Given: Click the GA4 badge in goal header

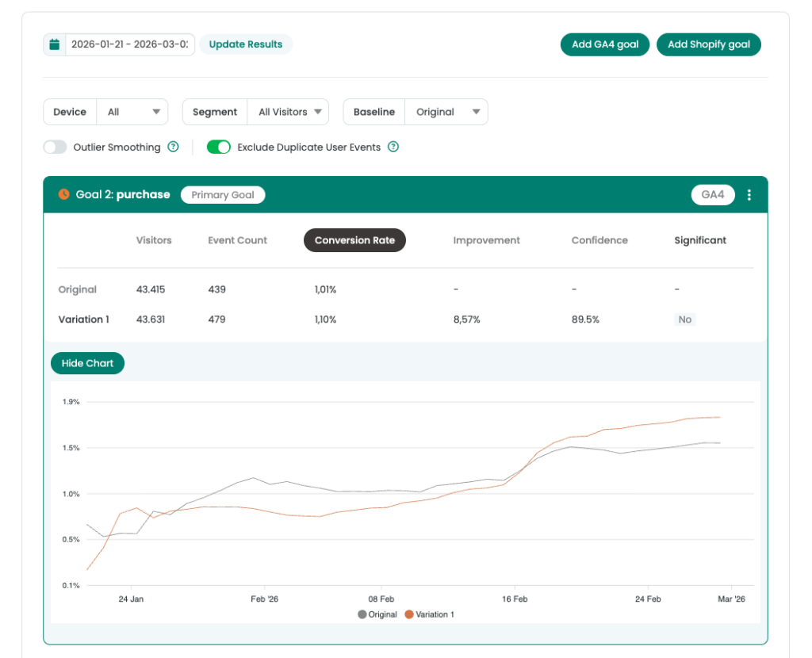Looking at the screenshot, I should click(x=712, y=195).
